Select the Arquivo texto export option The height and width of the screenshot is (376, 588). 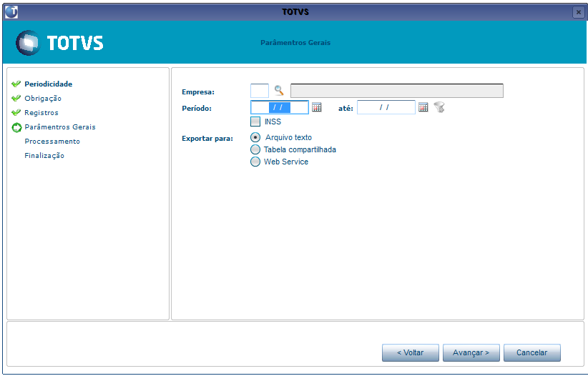(x=255, y=137)
